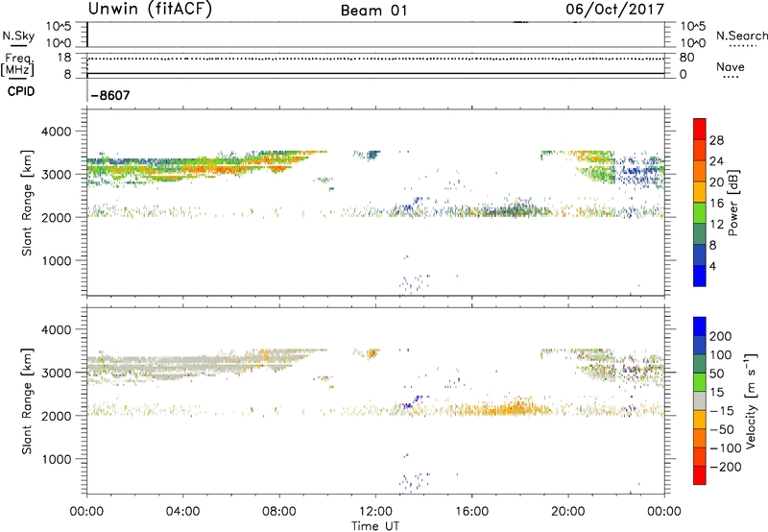The height and width of the screenshot is (532, 768).
Task: Click the 'Slant Range [km]' label of the velocity panel
Action: [27, 401]
